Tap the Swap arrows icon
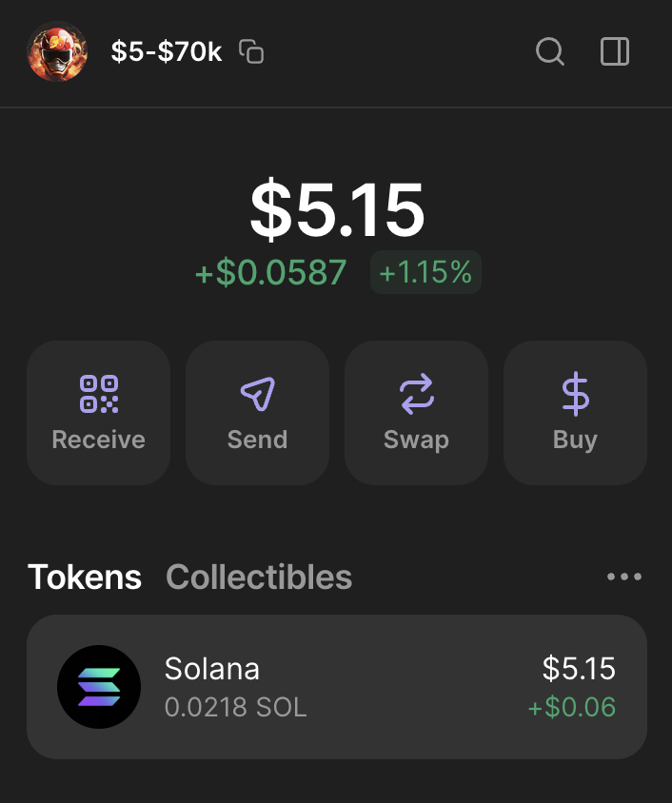The image size is (672, 803). [416, 394]
